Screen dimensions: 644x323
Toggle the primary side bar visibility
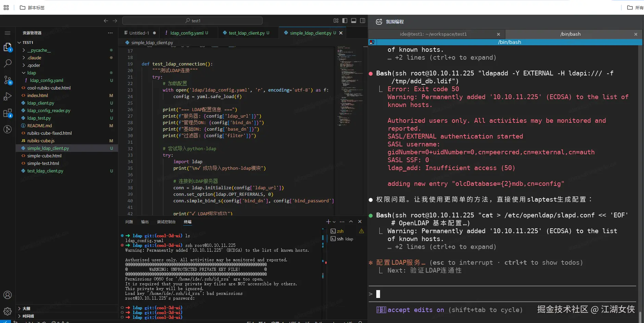coord(345,21)
